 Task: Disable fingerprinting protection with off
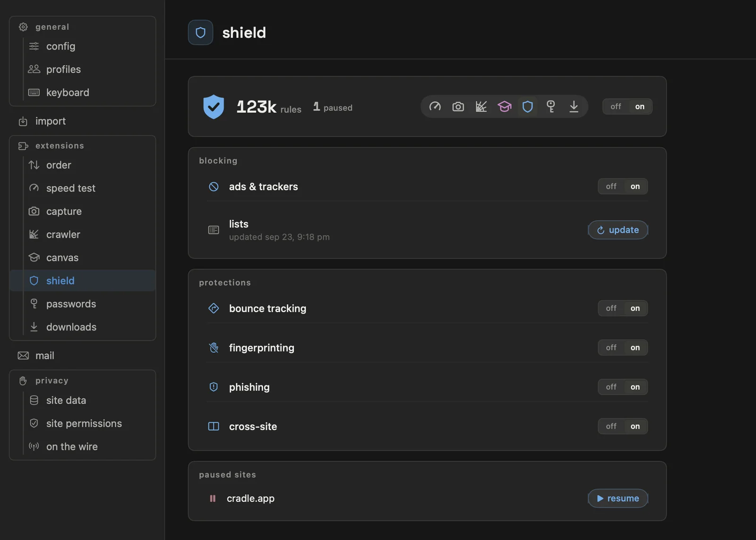pyautogui.click(x=611, y=348)
